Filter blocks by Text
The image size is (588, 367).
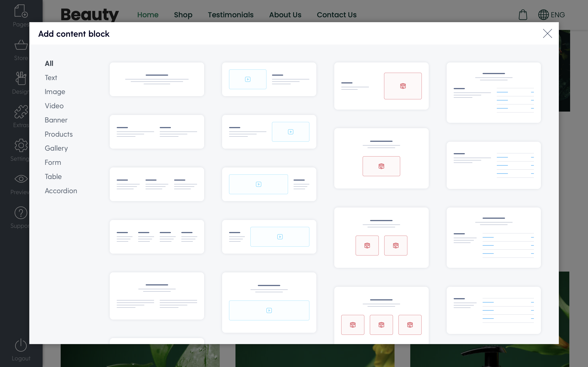tap(51, 77)
